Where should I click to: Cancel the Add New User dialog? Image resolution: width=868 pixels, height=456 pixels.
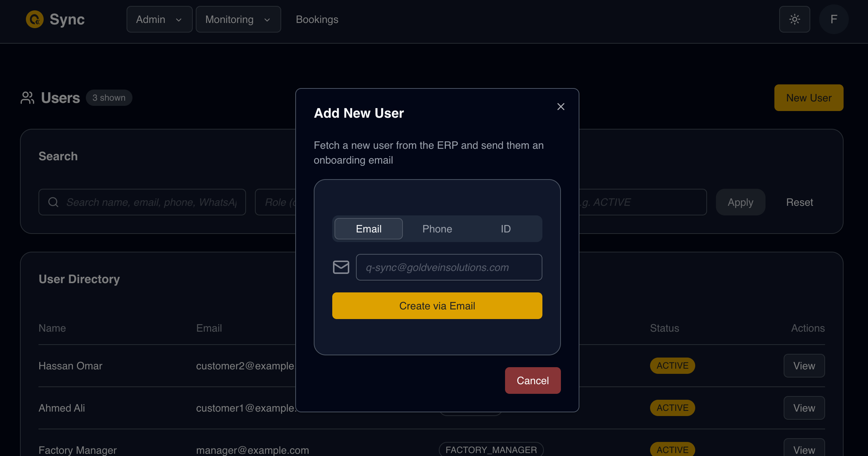[533, 380]
